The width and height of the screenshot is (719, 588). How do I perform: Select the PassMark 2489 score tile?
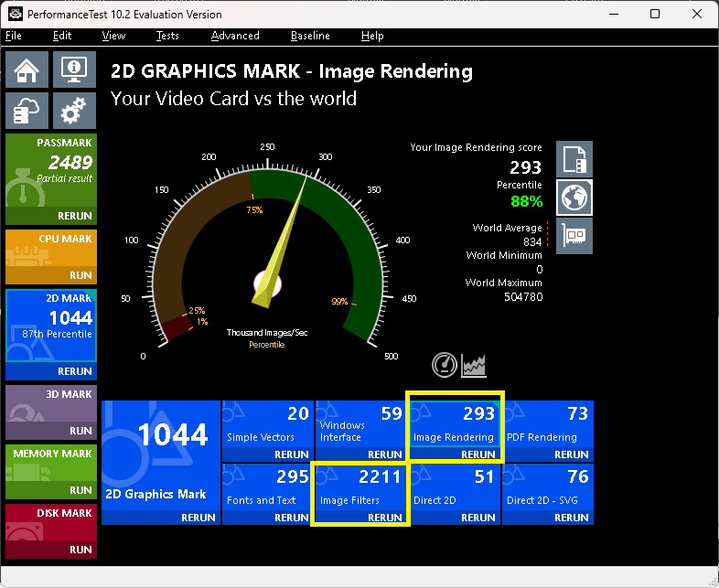51,170
